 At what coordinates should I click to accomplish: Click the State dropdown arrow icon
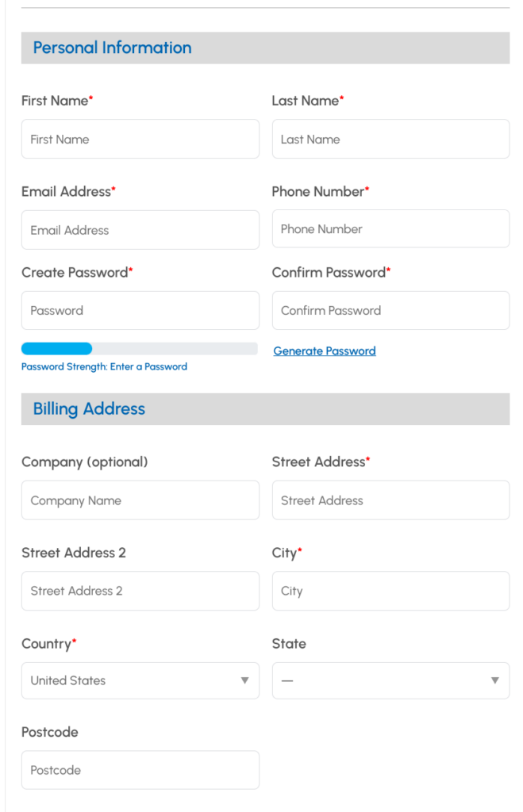[x=495, y=680]
